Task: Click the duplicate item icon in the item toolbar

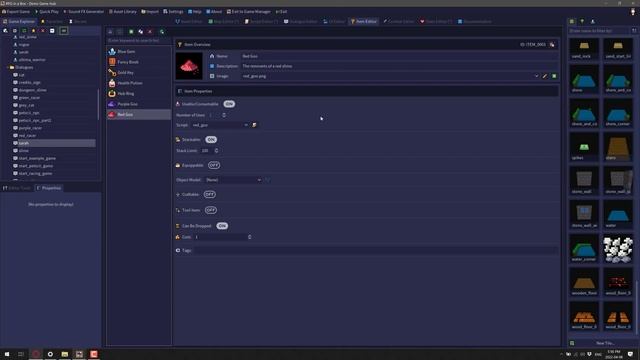Action: [141, 31]
